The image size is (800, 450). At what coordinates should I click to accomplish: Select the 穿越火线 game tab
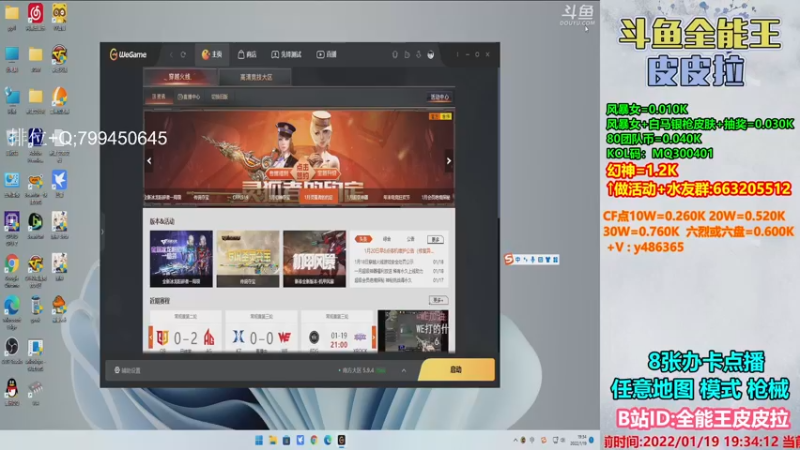click(179, 77)
